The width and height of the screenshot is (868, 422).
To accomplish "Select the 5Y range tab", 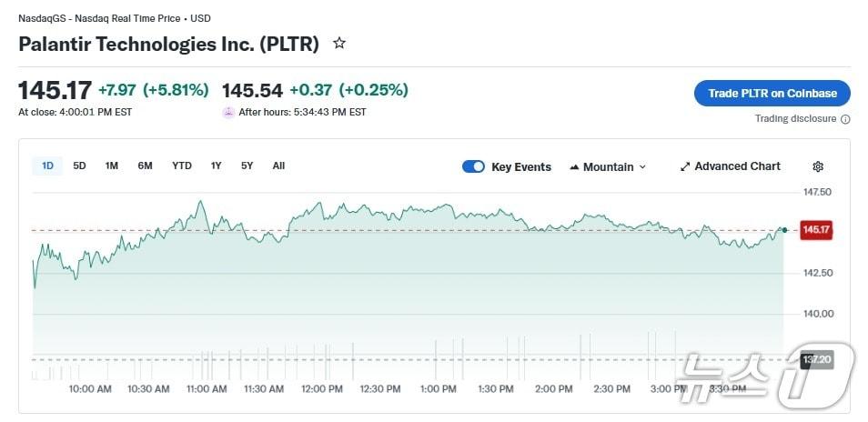I will click(247, 166).
